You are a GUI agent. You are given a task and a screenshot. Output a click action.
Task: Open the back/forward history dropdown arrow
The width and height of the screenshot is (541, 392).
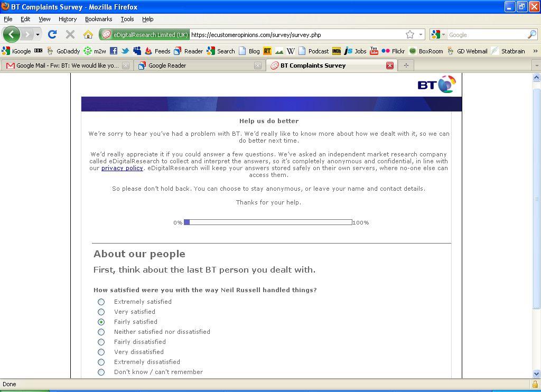tap(38, 35)
